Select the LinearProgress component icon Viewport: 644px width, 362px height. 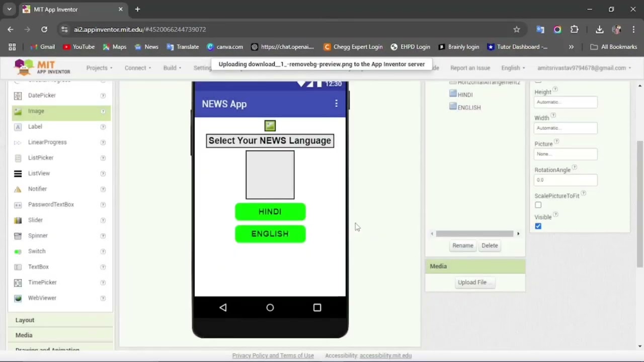[x=18, y=142]
